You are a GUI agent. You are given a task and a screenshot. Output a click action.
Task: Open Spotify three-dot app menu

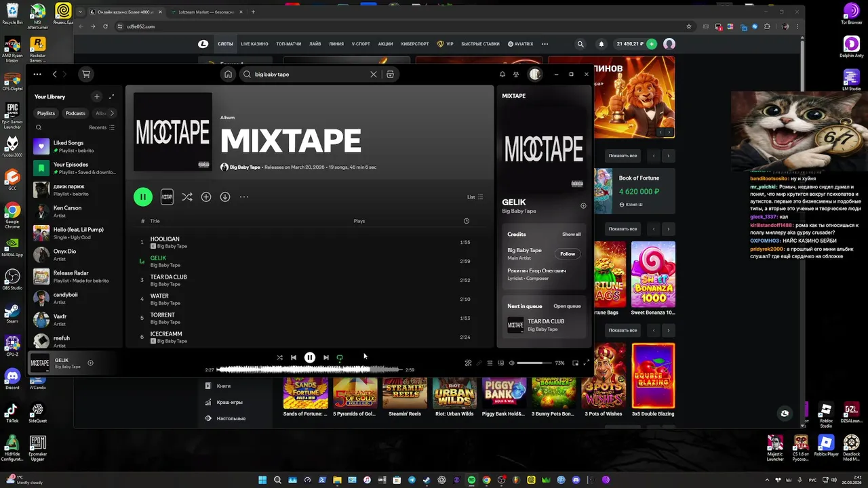pos(37,74)
